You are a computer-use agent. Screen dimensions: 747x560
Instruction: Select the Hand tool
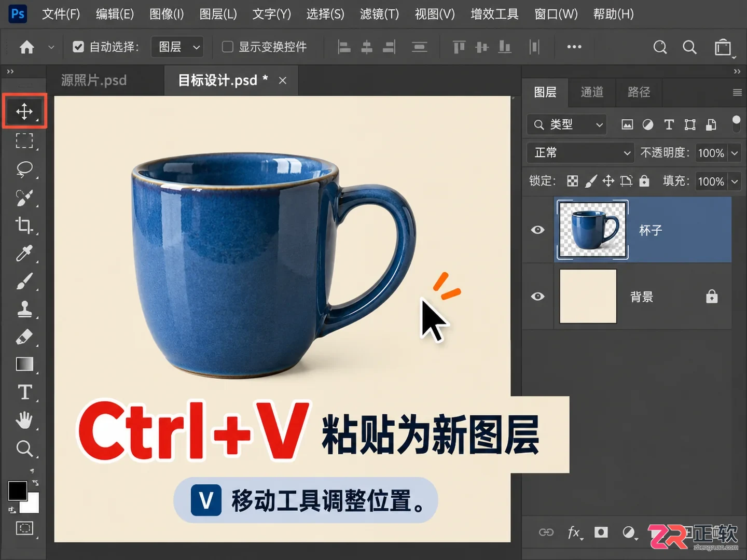pos(24,420)
